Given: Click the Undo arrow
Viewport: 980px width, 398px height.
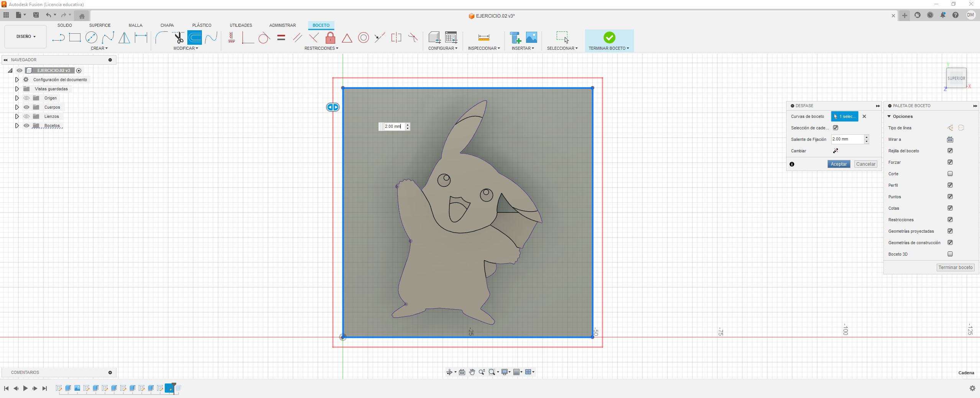Looking at the screenshot, I should 49,15.
